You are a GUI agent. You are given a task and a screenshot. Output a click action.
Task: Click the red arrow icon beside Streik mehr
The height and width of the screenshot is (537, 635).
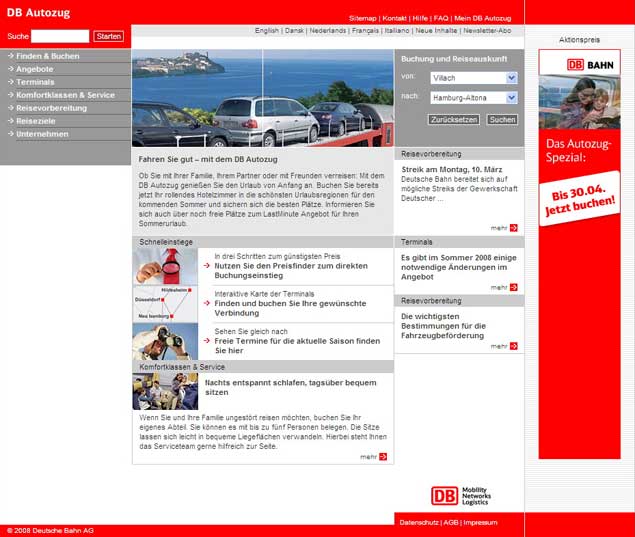[514, 228]
